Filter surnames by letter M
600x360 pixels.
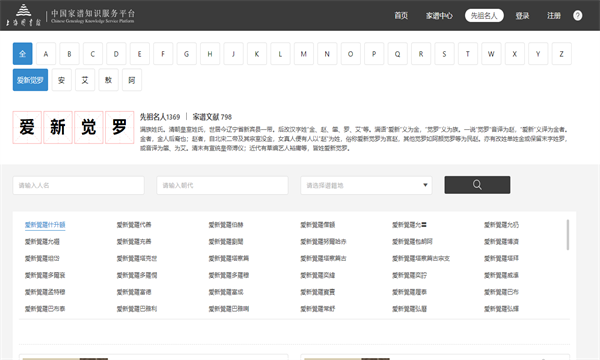point(304,54)
